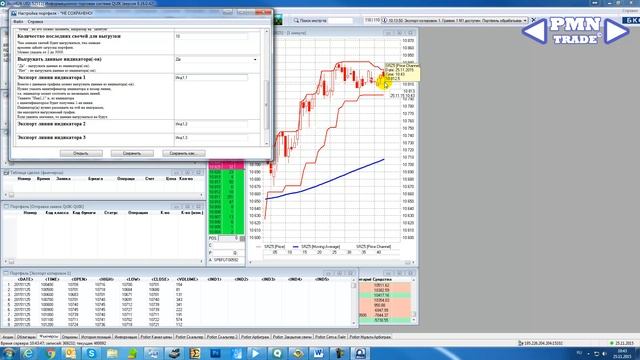The height and width of the screenshot is (360, 640).
Task: Click the indicator line 3 export field 'Ind1.3'
Action: click(x=211, y=138)
